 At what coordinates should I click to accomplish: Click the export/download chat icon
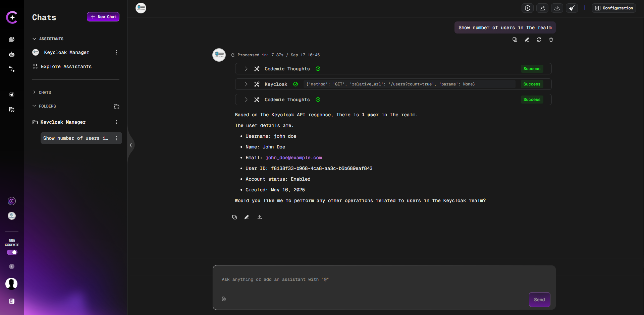click(x=557, y=8)
